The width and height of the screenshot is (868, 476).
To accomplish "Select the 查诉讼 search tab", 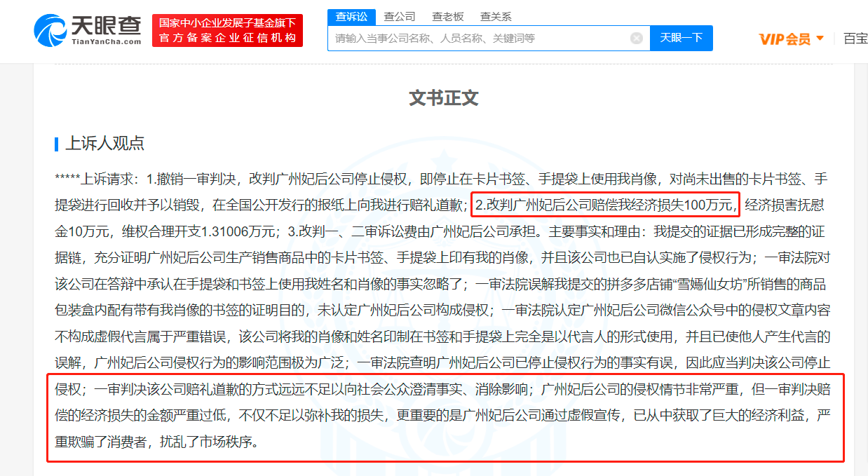I will coord(352,15).
